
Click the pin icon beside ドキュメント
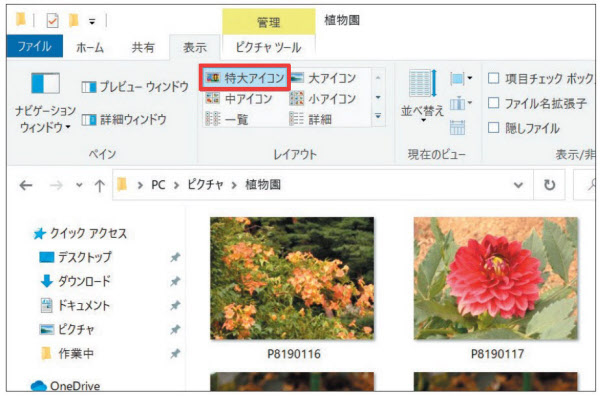click(175, 305)
